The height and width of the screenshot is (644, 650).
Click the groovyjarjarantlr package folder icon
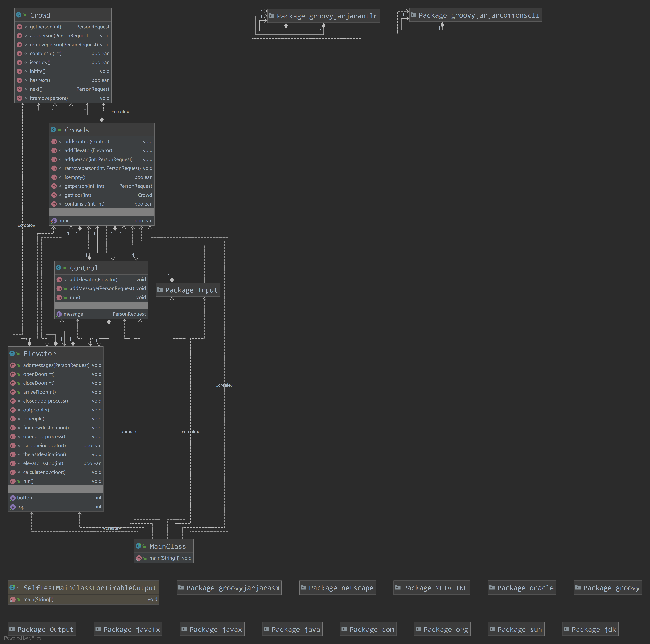pos(272,16)
